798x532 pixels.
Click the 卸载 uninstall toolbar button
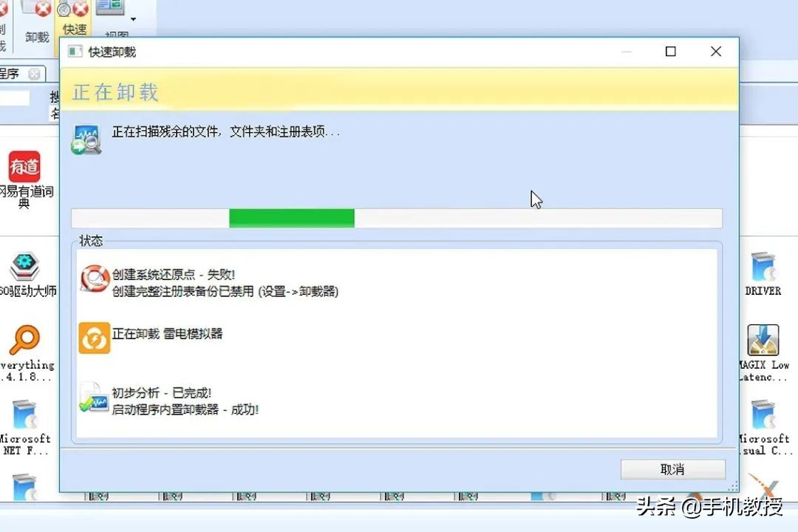coord(37,23)
